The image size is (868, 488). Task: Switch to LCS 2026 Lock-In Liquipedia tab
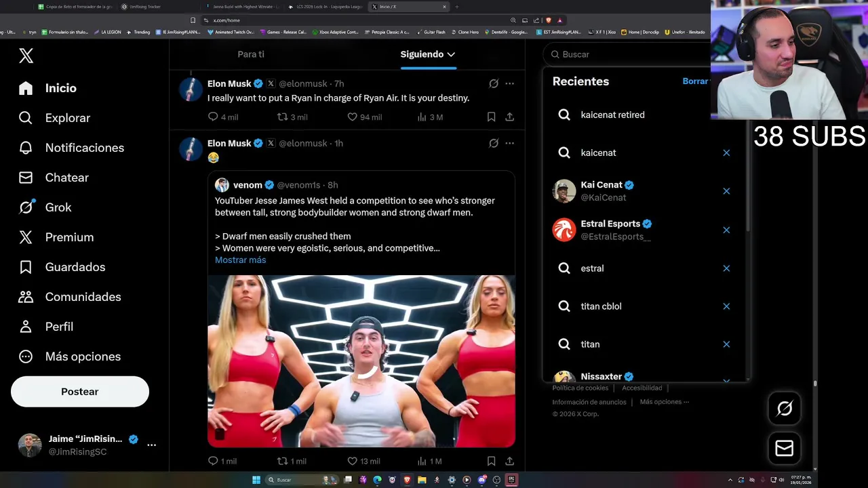tap(325, 7)
